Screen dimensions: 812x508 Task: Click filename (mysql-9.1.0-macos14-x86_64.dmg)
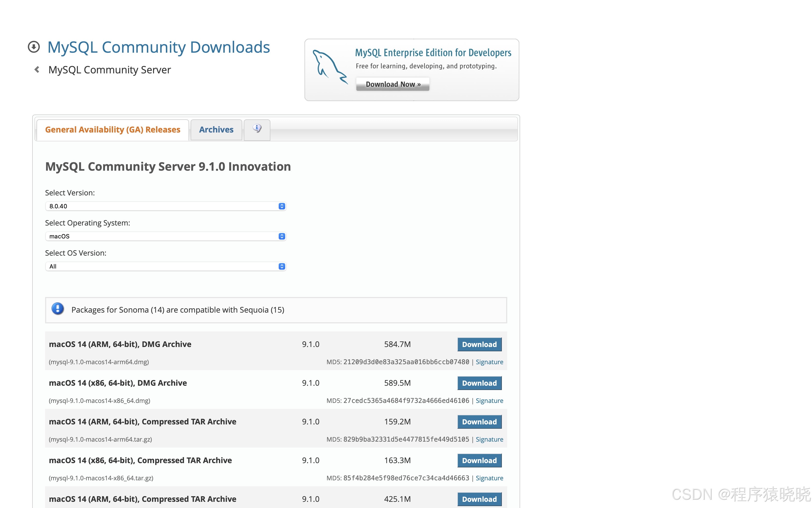pos(100,400)
